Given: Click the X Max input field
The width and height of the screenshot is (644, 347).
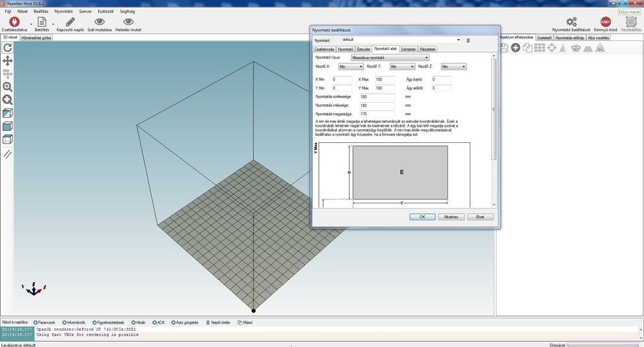Looking at the screenshot, I should (x=384, y=79).
